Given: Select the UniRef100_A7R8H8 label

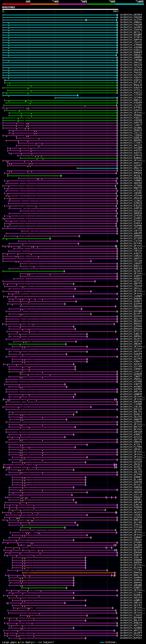Looking at the screenshot, I should coord(131,45).
